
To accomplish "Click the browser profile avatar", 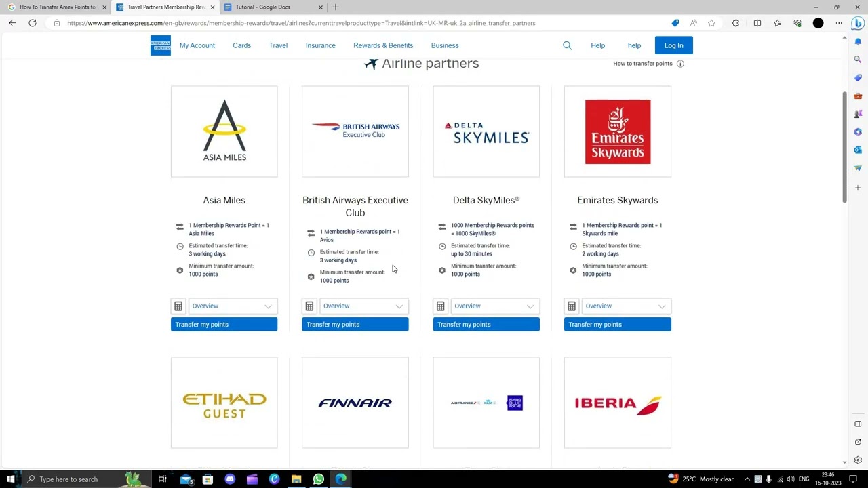I will (818, 23).
